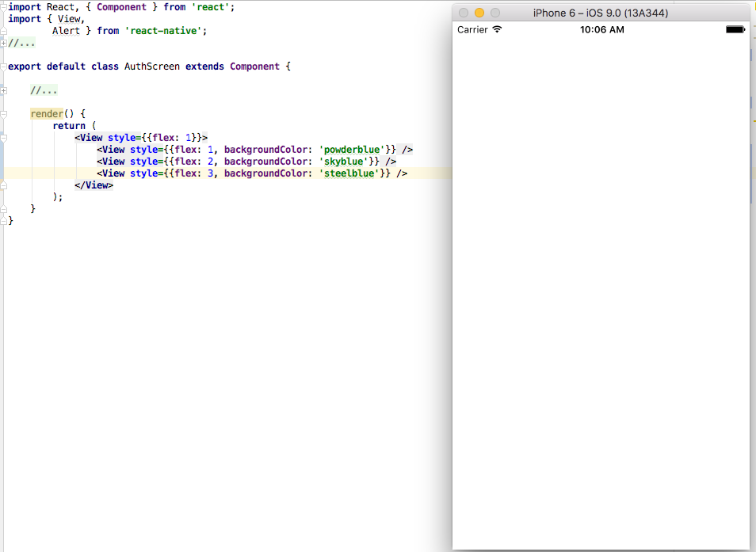Minimize the iPhone 6 simulator window

tap(479, 13)
